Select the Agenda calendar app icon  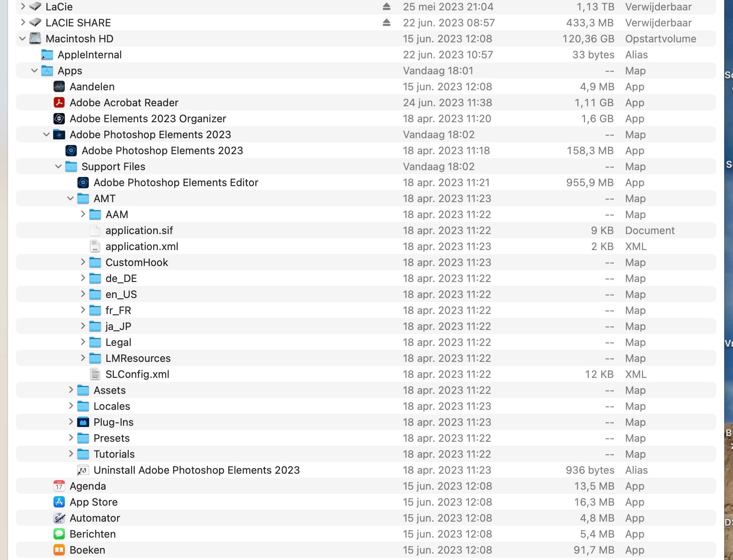click(x=59, y=486)
